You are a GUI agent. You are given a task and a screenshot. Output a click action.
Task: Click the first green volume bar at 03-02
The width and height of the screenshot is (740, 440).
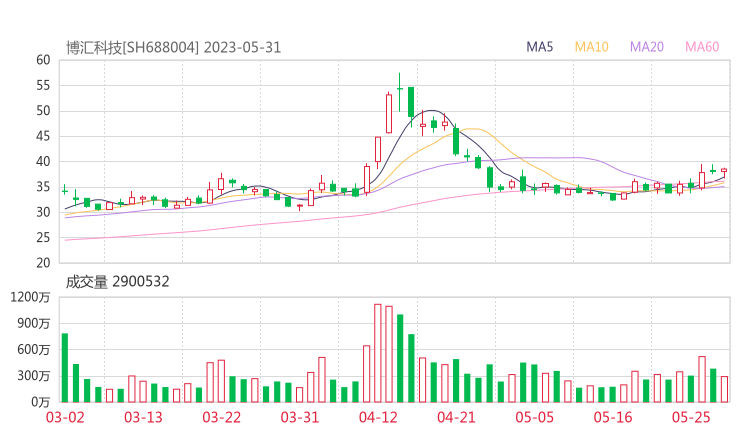tap(65, 368)
